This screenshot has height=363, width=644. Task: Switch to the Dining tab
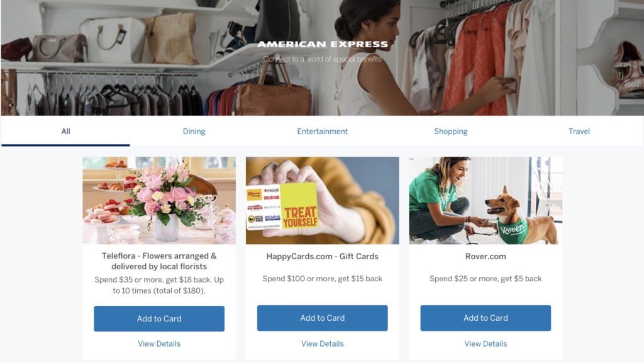[x=194, y=131]
